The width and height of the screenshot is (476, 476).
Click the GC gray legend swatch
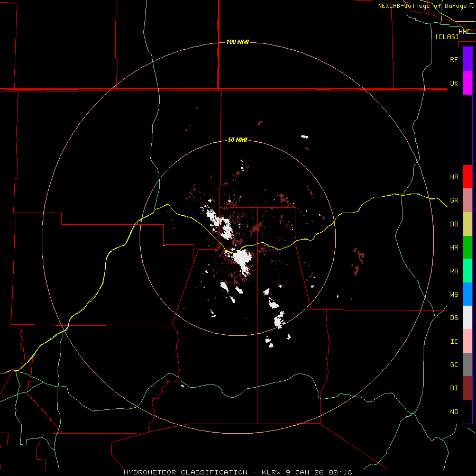(467, 364)
